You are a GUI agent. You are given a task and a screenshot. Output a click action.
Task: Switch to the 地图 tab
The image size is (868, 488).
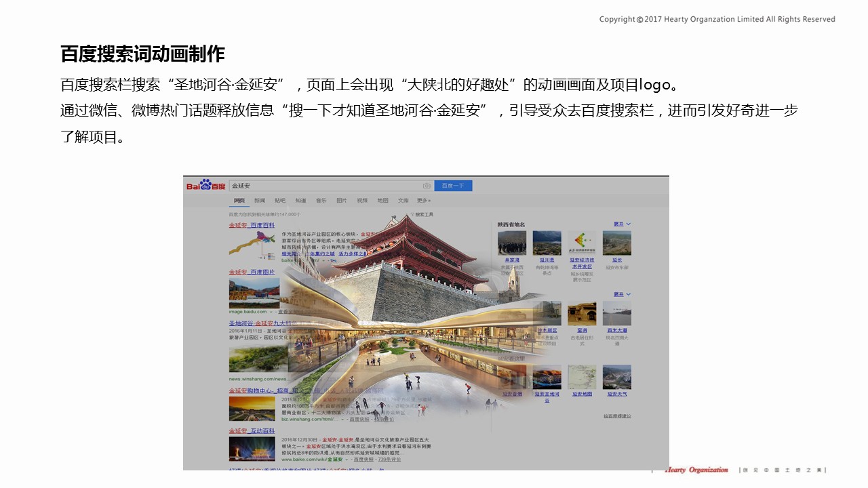click(x=383, y=201)
